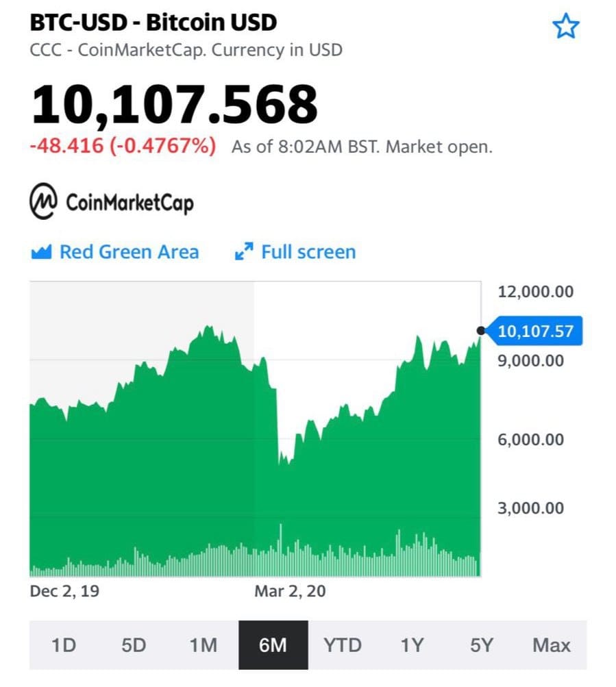
Task: Add BTC-USD to watchlist with star icon
Action: tap(565, 26)
